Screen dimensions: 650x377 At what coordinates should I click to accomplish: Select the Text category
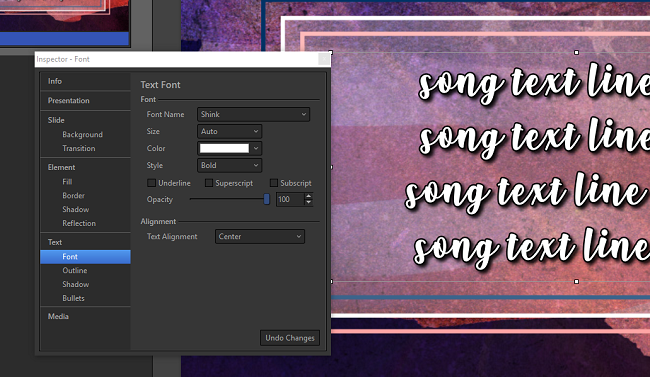pos(55,242)
